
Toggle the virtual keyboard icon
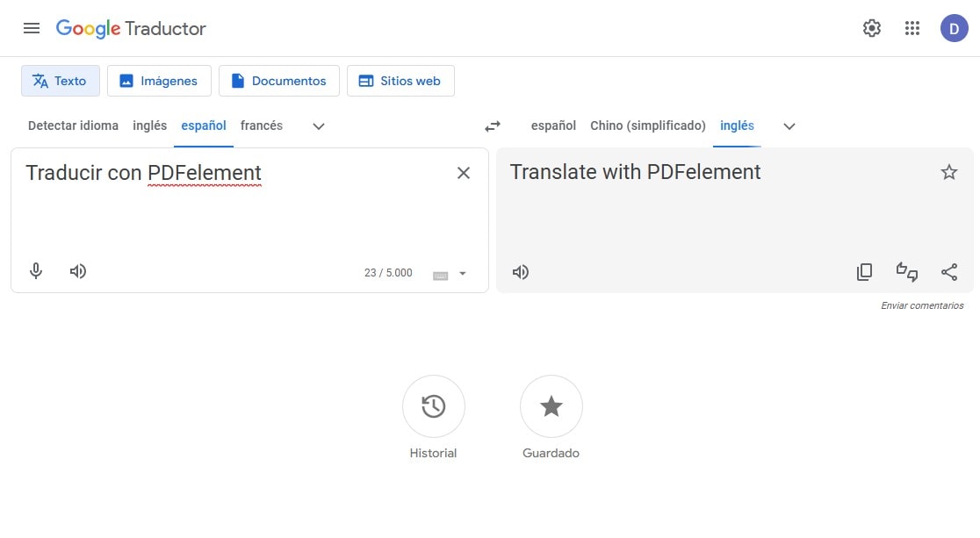click(440, 275)
